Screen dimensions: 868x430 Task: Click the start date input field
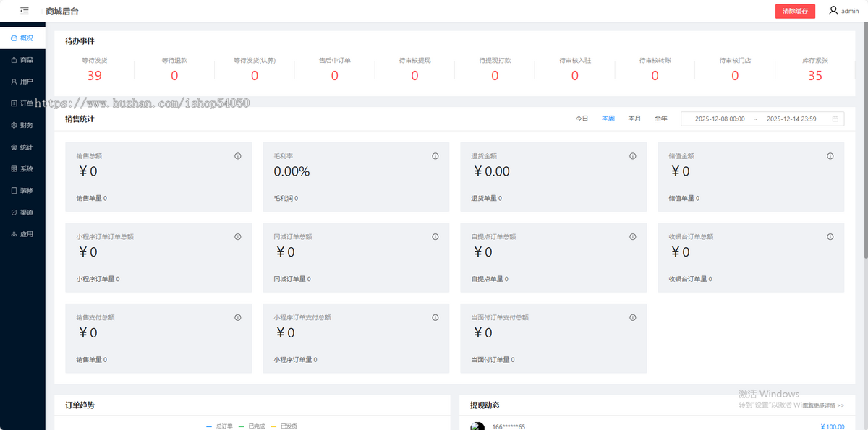tap(719, 119)
